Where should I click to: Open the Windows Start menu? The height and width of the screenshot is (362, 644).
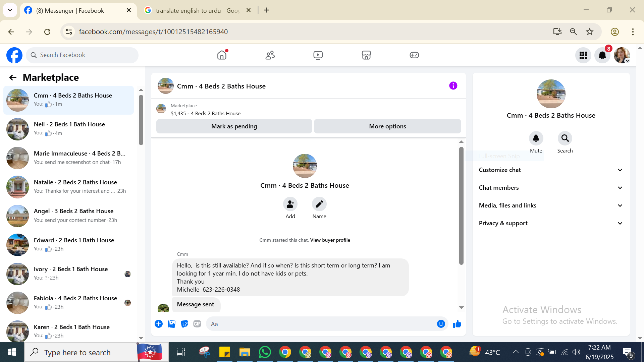coord(12,352)
